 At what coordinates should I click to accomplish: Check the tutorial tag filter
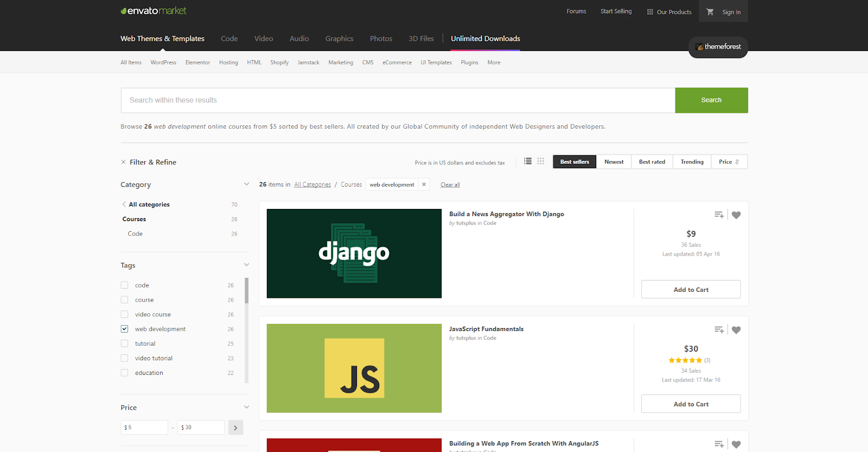coord(125,343)
